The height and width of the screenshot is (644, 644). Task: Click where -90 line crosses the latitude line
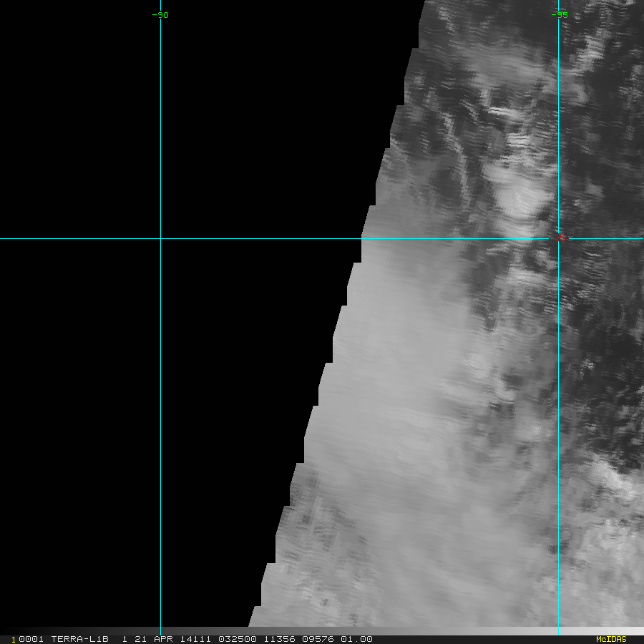160,238
